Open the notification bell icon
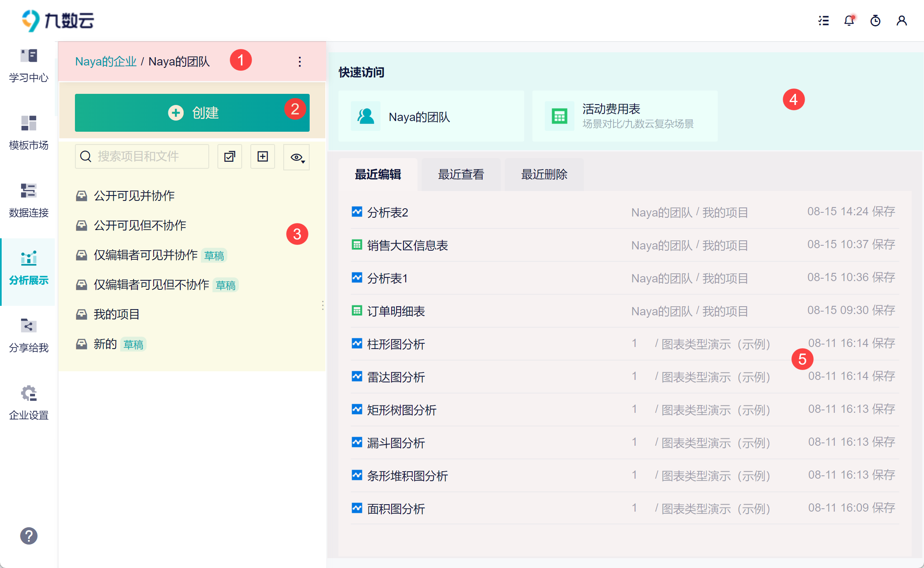This screenshot has width=924, height=568. (x=849, y=21)
